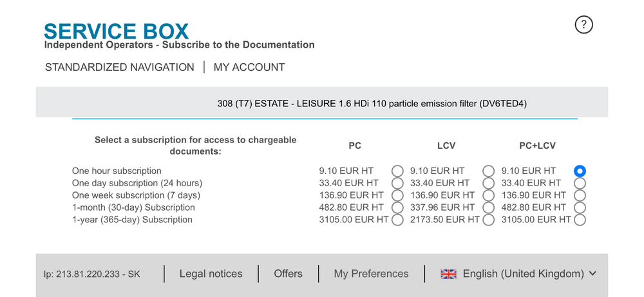
Task: Choose LCV one day subscription option
Action: (x=488, y=183)
